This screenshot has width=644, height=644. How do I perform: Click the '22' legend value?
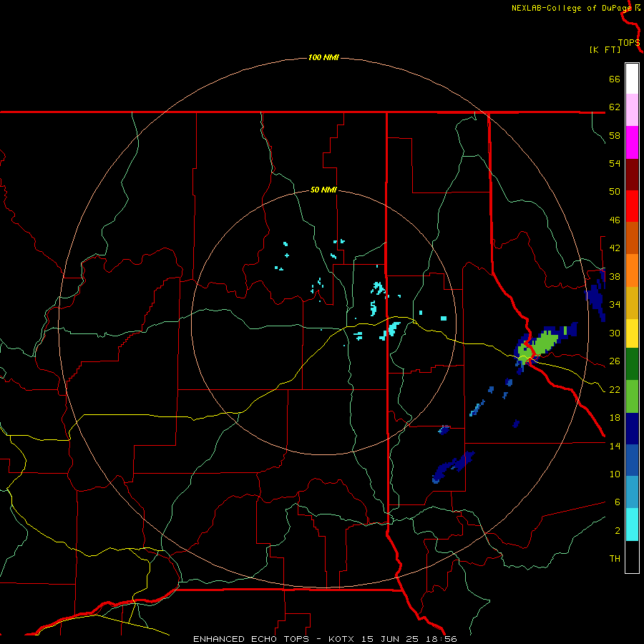tap(615, 389)
